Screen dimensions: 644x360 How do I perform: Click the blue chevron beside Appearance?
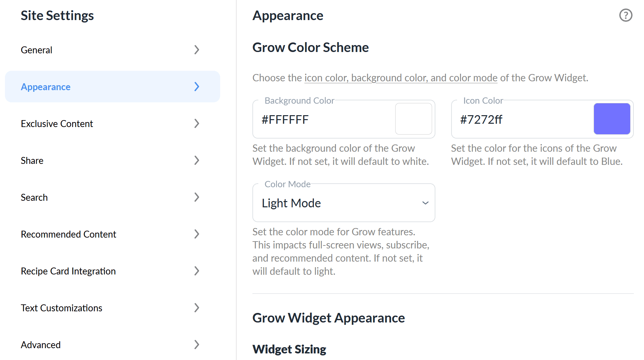197,87
